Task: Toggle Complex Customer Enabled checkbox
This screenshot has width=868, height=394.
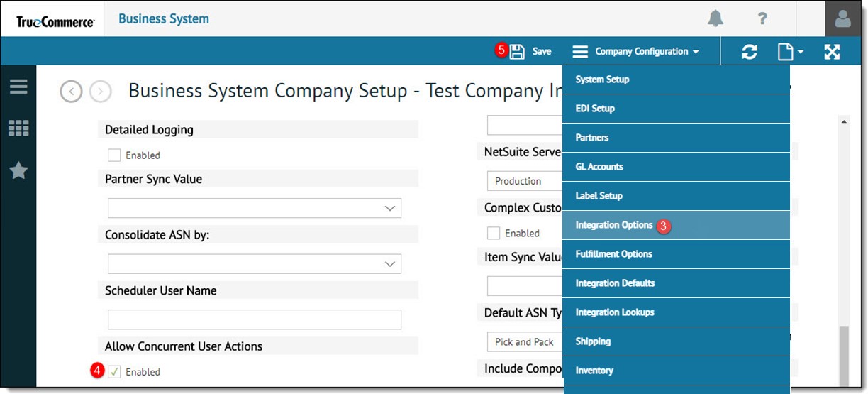Action: (494, 233)
